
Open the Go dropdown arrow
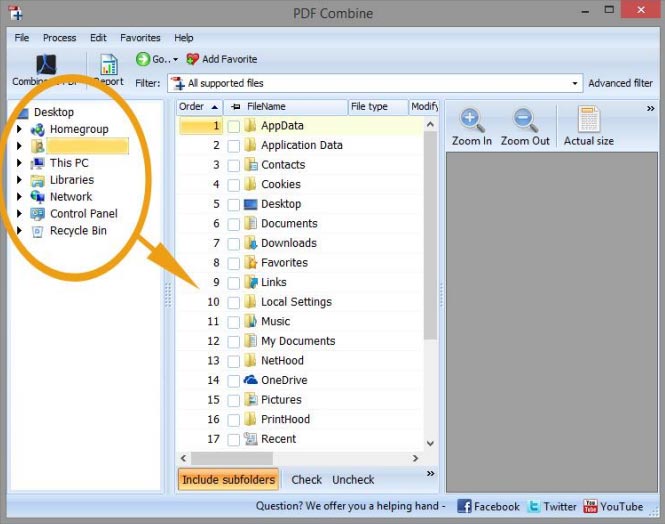coord(175,59)
